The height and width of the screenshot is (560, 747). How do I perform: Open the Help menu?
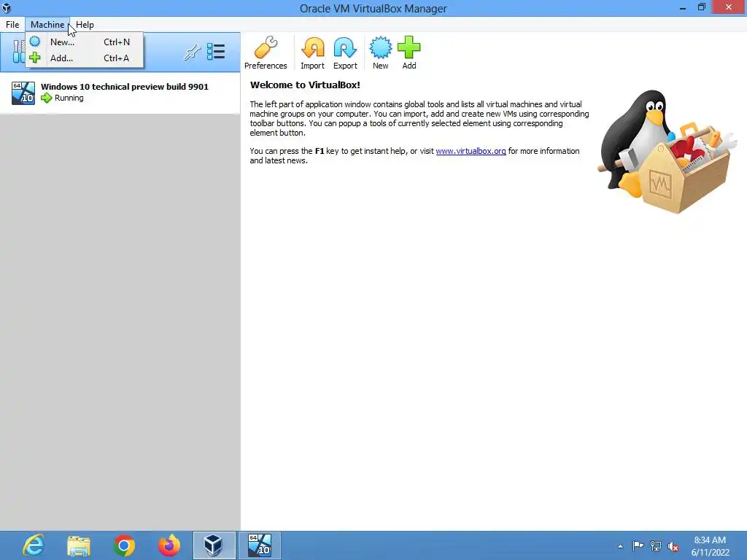click(x=85, y=25)
